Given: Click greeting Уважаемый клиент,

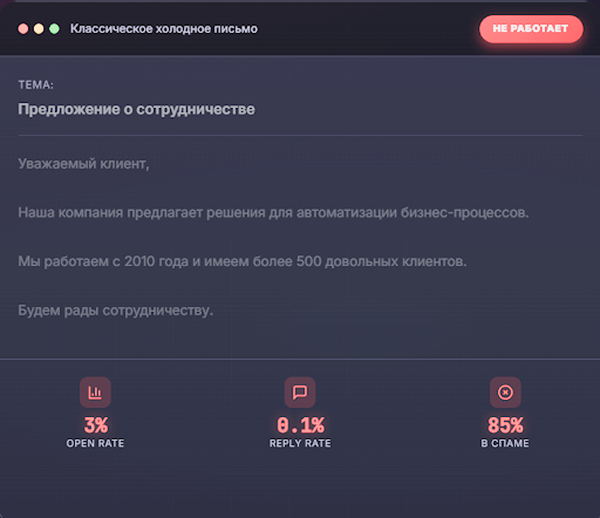Looking at the screenshot, I should pos(83,164).
